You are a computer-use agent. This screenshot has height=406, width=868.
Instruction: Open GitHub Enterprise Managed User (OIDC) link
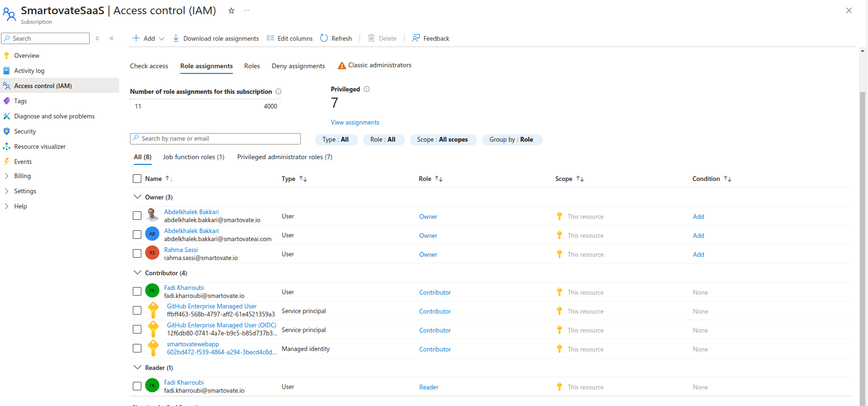222,325
